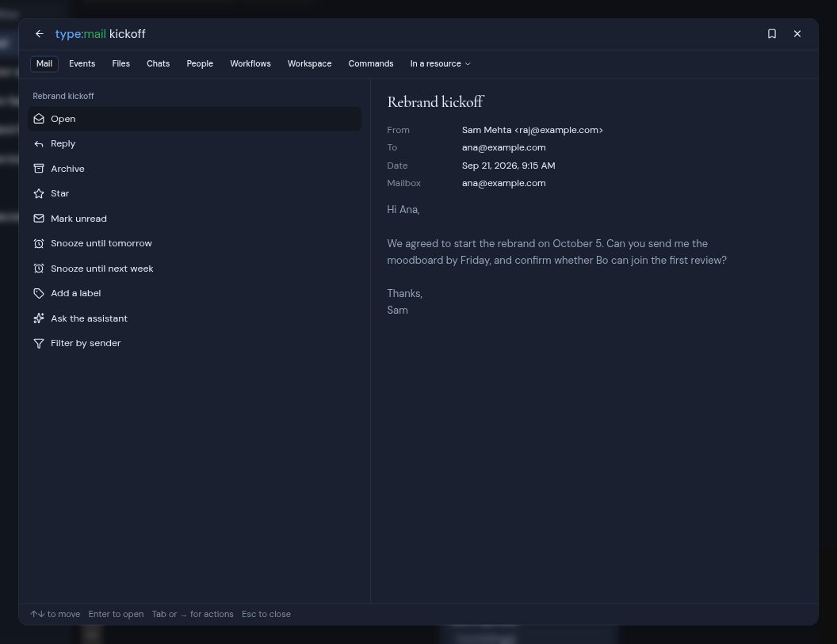Click the Star icon

pyautogui.click(x=39, y=194)
